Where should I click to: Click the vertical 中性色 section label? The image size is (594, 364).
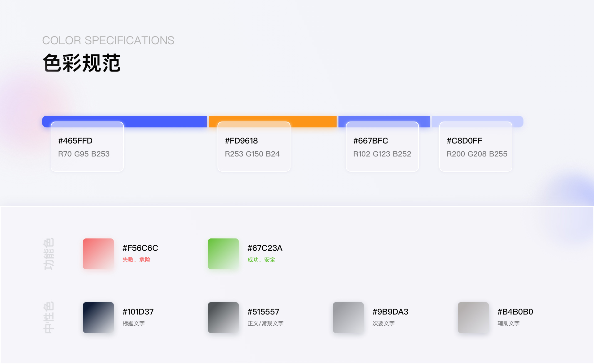[x=49, y=318]
